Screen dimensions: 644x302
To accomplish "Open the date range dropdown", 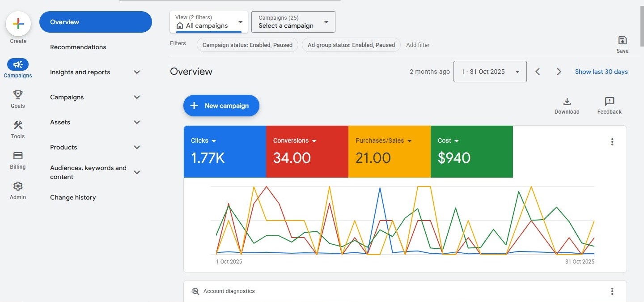I will click(x=490, y=72).
